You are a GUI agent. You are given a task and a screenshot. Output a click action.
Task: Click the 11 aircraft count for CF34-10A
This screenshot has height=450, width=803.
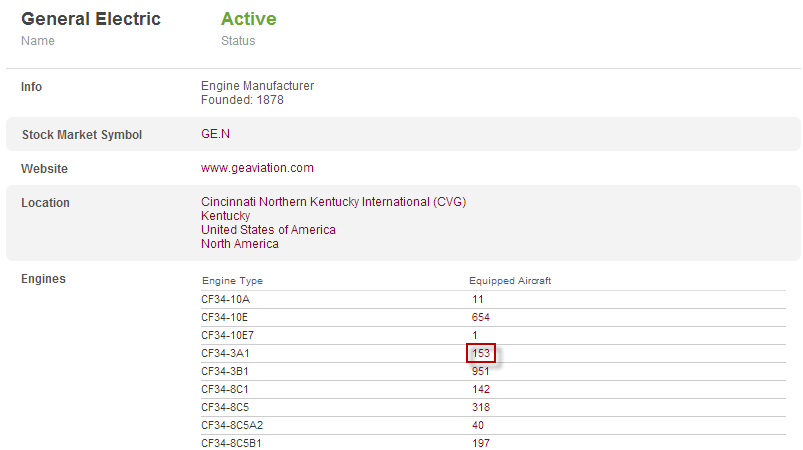click(478, 299)
